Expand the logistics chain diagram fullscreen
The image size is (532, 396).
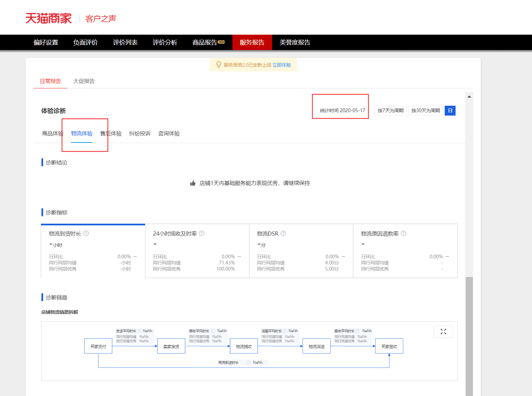click(x=443, y=331)
